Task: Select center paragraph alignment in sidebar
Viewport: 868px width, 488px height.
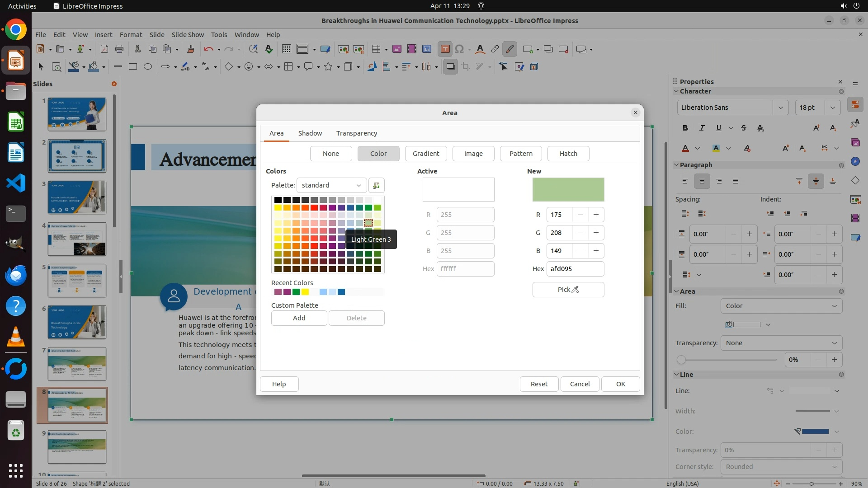Action: (702, 181)
